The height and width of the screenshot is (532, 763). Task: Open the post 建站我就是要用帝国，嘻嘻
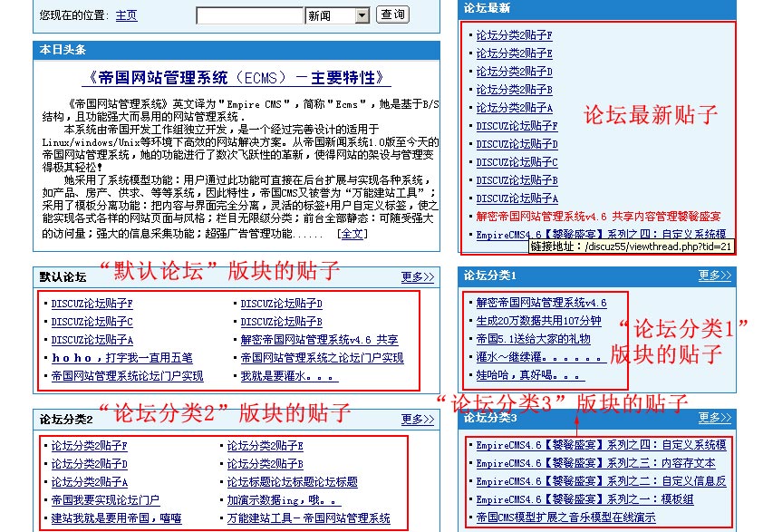116,518
